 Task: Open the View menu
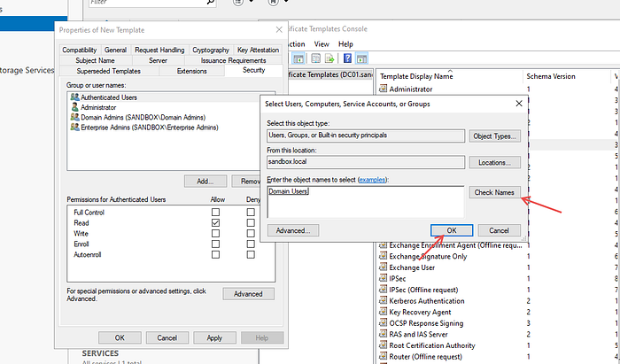[322, 44]
